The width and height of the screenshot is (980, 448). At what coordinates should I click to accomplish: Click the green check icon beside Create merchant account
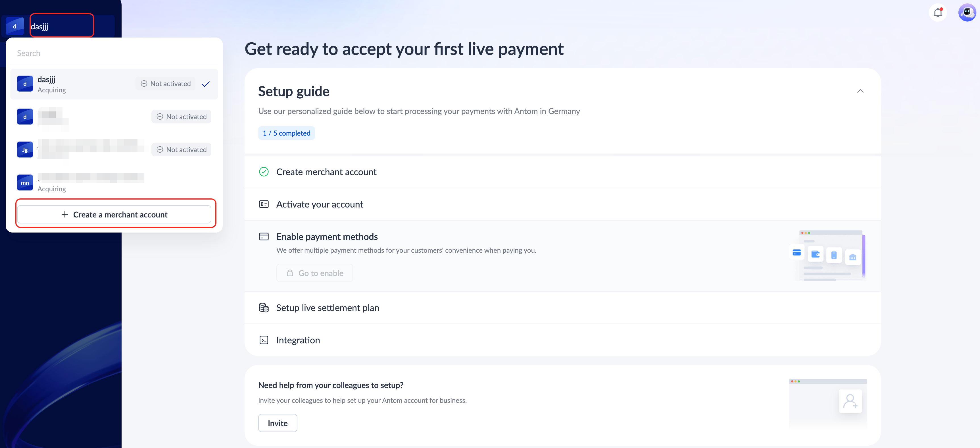coord(264,172)
